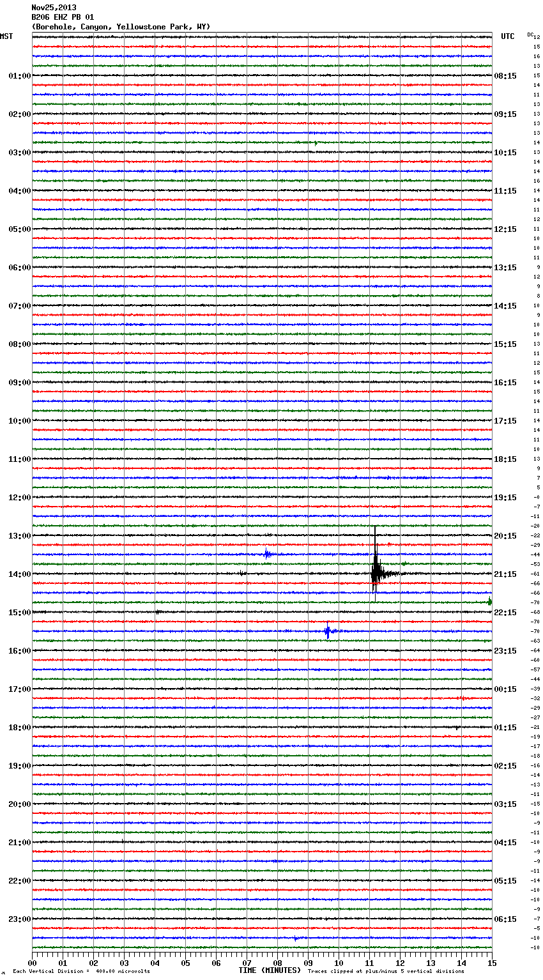Click the 16:15 UTC time label
Viewport: 543px width, 980px height.
click(505, 383)
